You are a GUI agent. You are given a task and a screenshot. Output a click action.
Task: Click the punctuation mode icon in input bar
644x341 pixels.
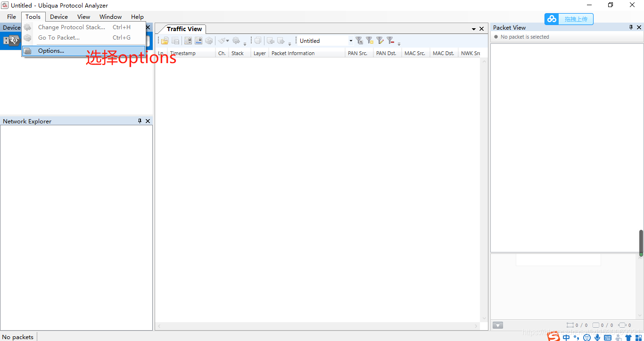(x=577, y=338)
